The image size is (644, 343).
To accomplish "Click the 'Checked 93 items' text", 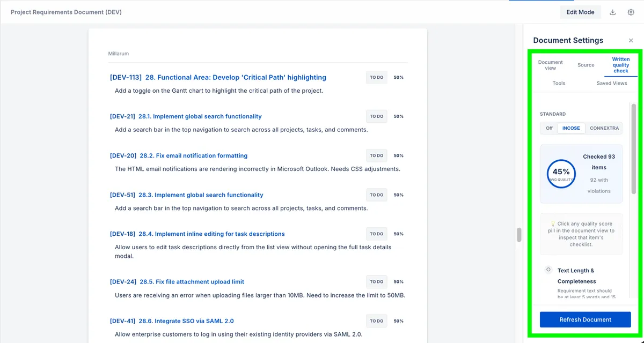I will [599, 162].
